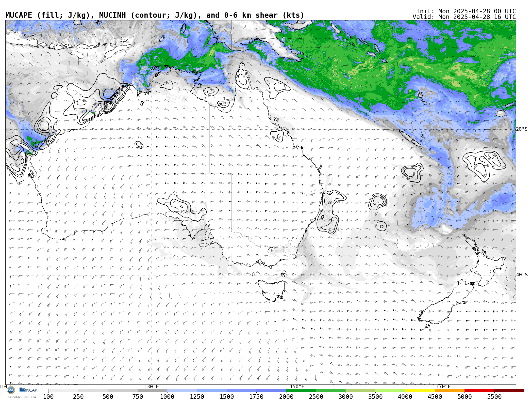Open the ensemble.ucar.edu link text
The image size is (532, 400).
coord(22,397)
